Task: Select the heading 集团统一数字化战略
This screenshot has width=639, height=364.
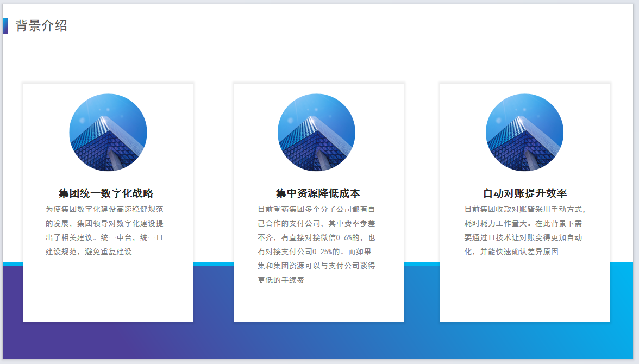Action: 106,193
